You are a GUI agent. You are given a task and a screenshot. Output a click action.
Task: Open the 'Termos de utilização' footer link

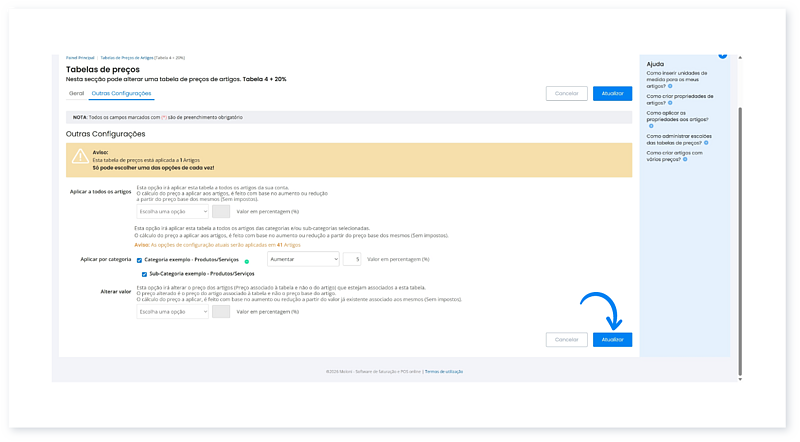pyautogui.click(x=443, y=371)
